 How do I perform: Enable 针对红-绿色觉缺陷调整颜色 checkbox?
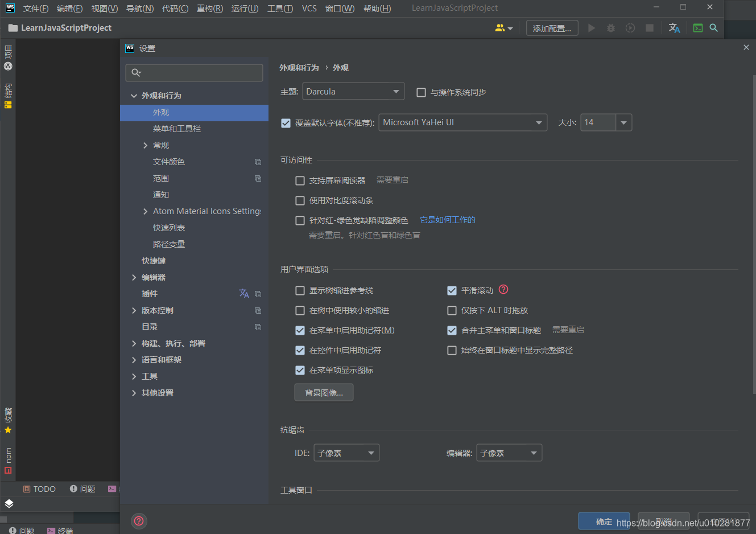(x=300, y=220)
